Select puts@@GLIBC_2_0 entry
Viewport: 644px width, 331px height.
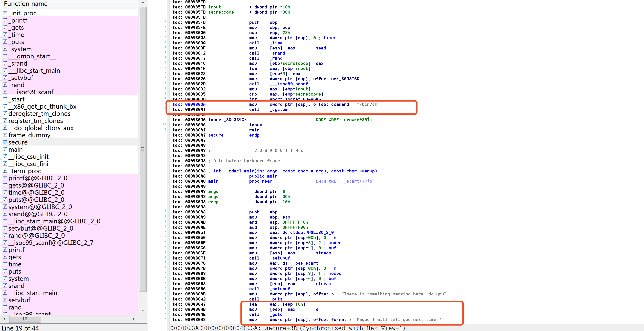pyautogui.click(x=36, y=200)
